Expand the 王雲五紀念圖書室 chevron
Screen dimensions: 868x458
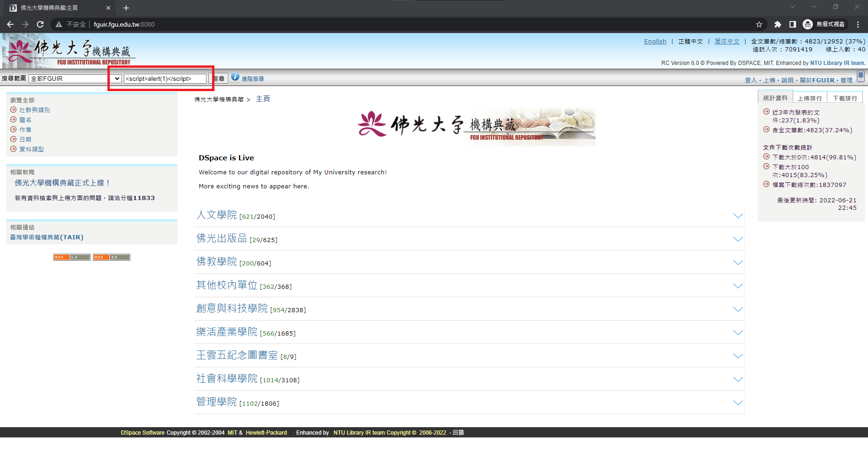click(738, 356)
